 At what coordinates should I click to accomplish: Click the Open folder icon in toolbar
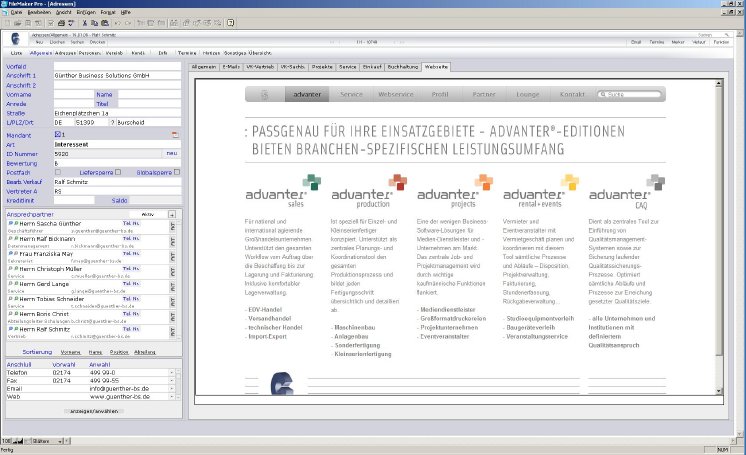coord(18,23)
